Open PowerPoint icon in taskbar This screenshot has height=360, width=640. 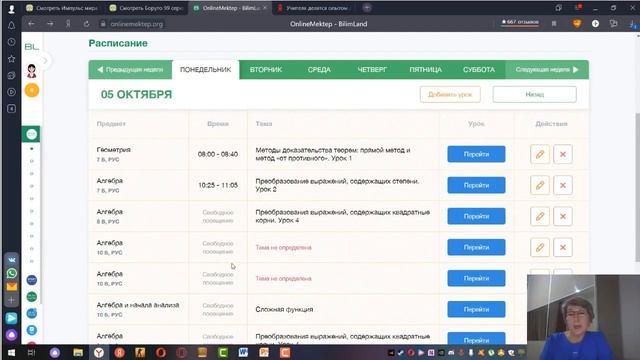click(264, 352)
